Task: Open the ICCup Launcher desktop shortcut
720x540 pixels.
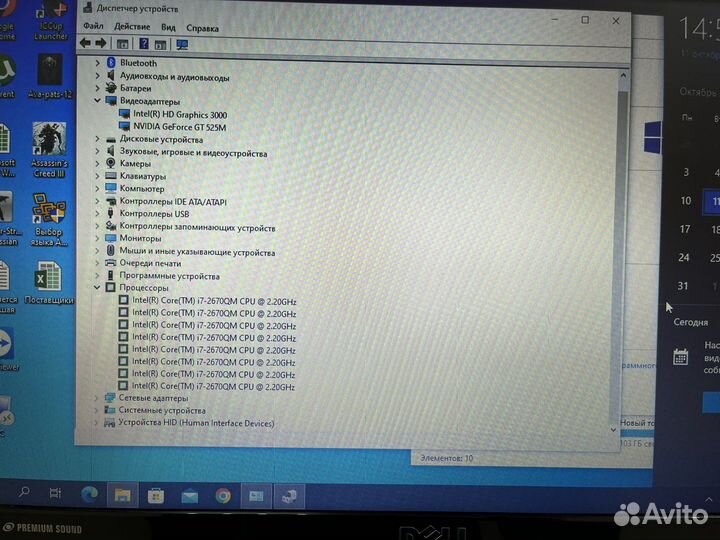Action: (x=51, y=21)
